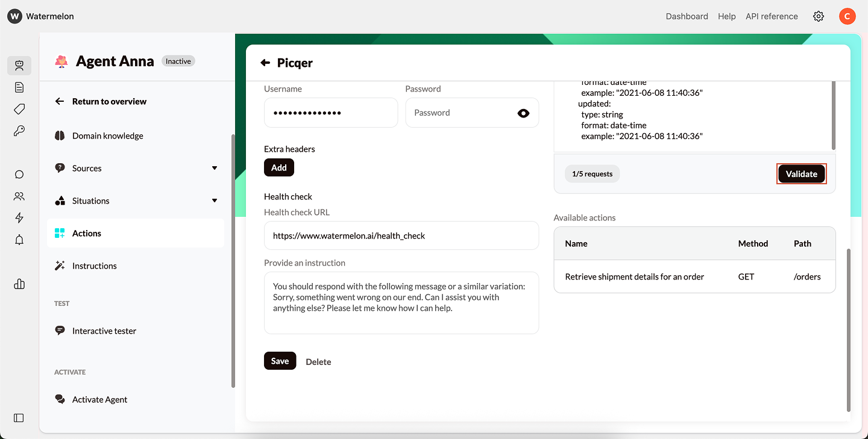868x439 pixels.
Task: Select the contacts icon in the left sidebar
Action: [x=19, y=196]
